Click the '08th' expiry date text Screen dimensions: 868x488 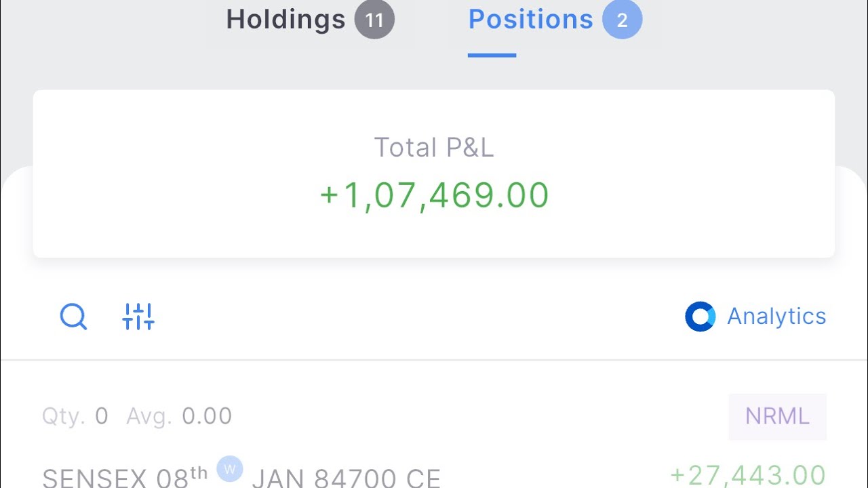182,476
